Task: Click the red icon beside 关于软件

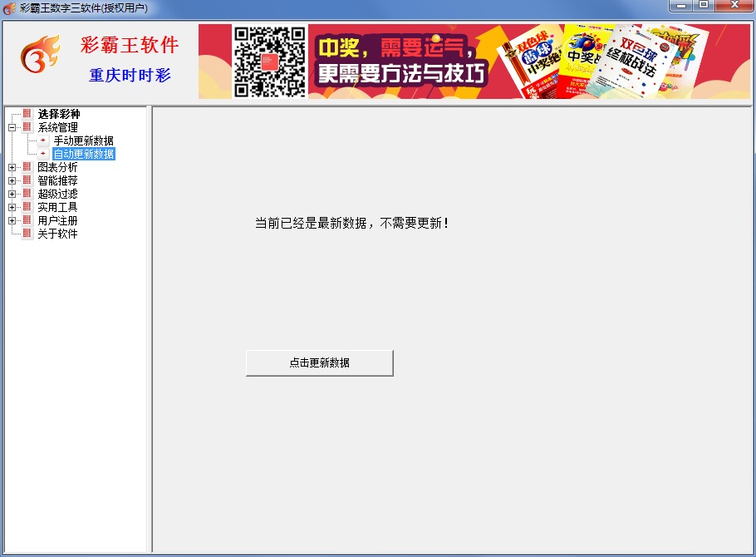Action: point(27,234)
